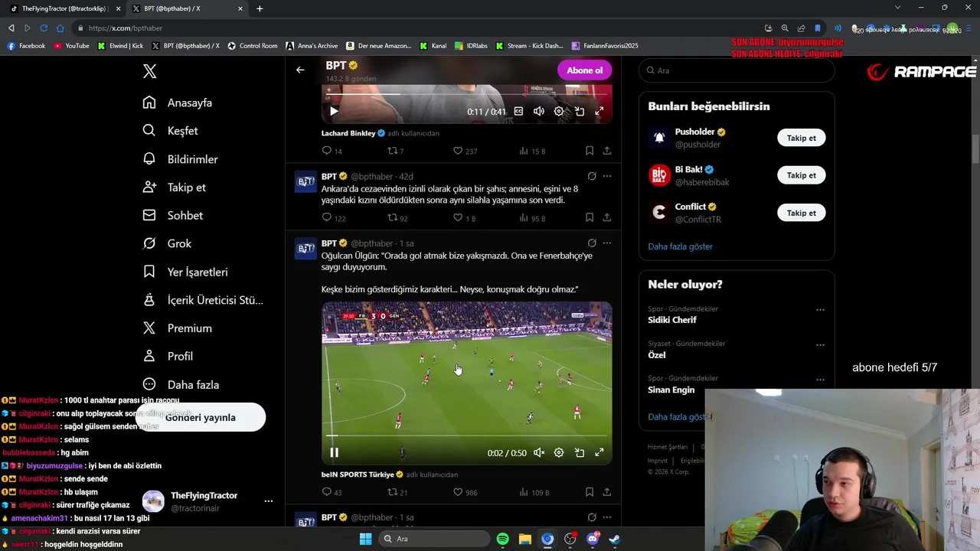Image resolution: width=980 pixels, height=551 pixels.
Task: Bookmark the Lachard Binkley video post
Action: pyautogui.click(x=590, y=151)
